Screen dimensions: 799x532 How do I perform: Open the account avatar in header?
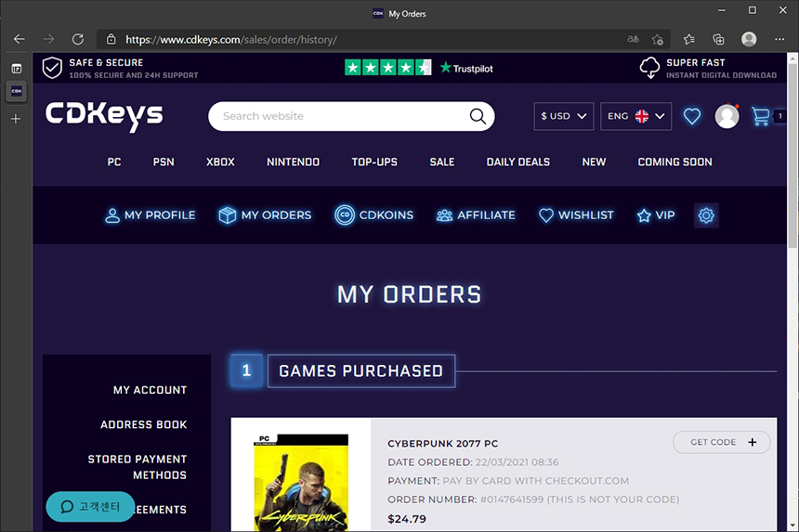coord(727,117)
